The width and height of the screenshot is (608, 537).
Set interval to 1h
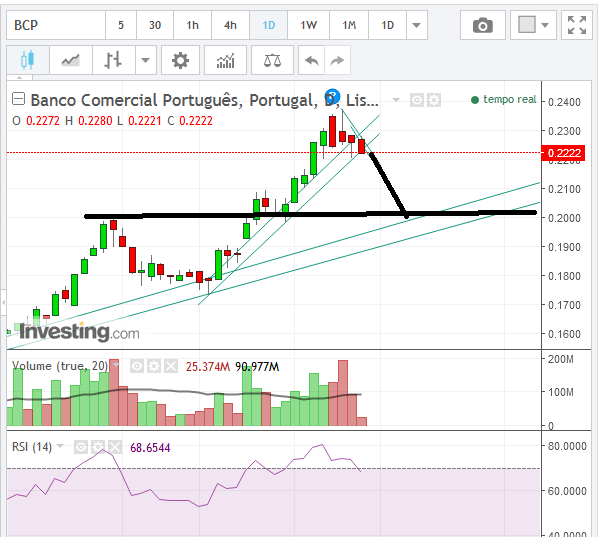click(192, 26)
